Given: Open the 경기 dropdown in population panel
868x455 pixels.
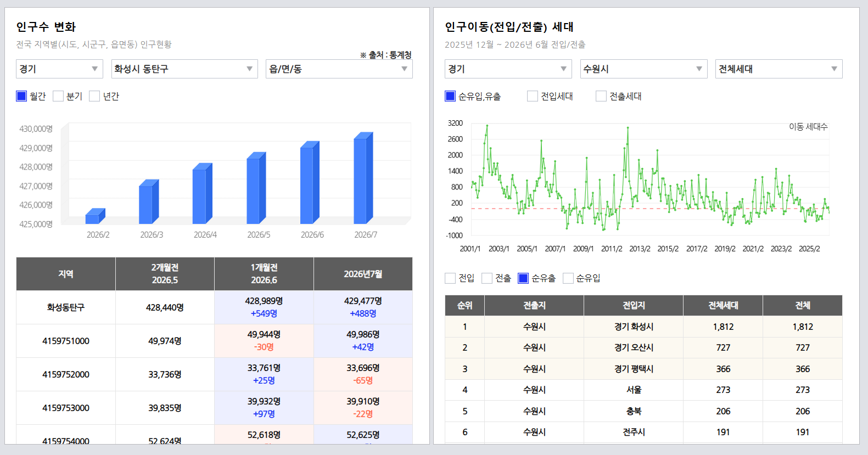Looking at the screenshot, I should pyautogui.click(x=59, y=69).
